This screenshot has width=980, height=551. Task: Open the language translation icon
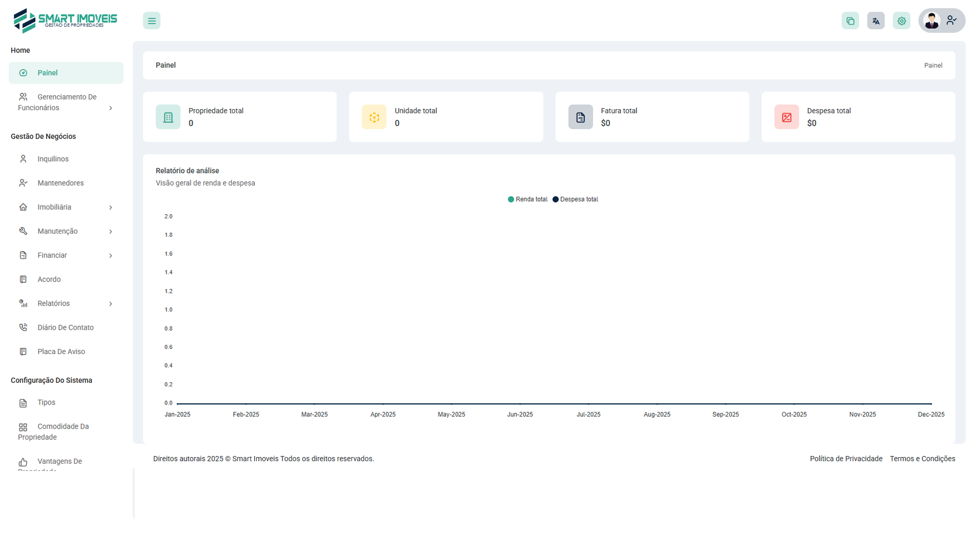tap(875, 21)
